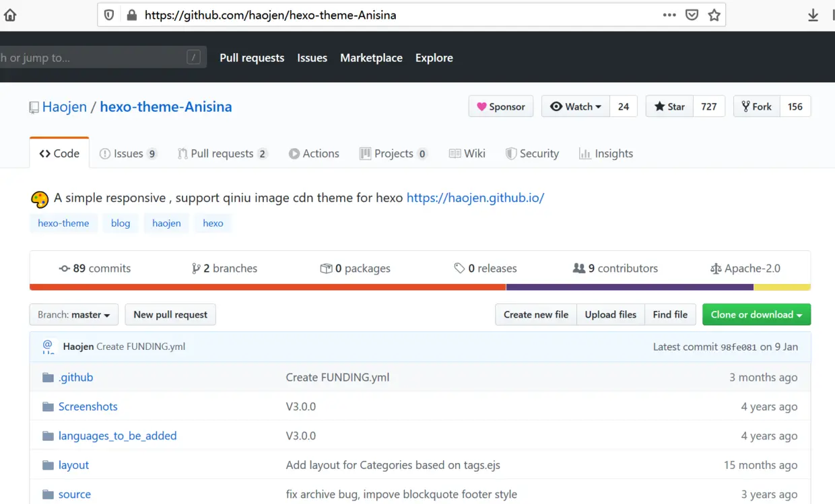Click the haojen topic tag
This screenshot has height=504, width=835.
pyautogui.click(x=166, y=223)
